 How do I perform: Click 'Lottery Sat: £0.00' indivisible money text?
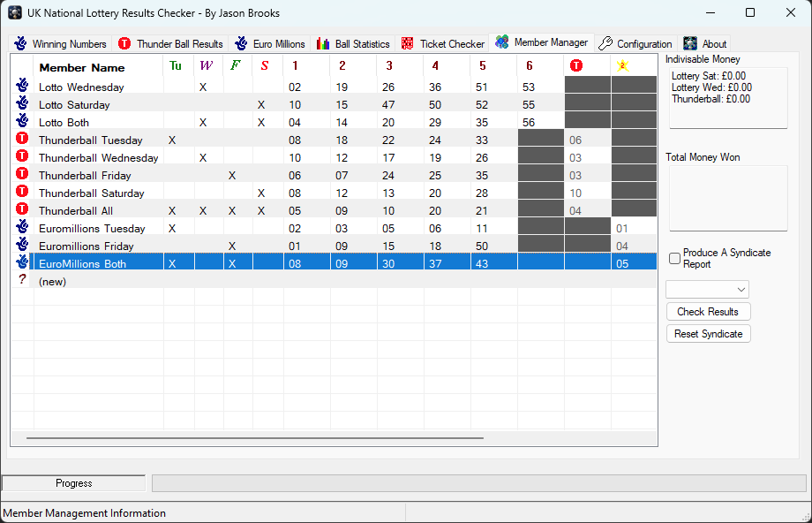(709, 76)
